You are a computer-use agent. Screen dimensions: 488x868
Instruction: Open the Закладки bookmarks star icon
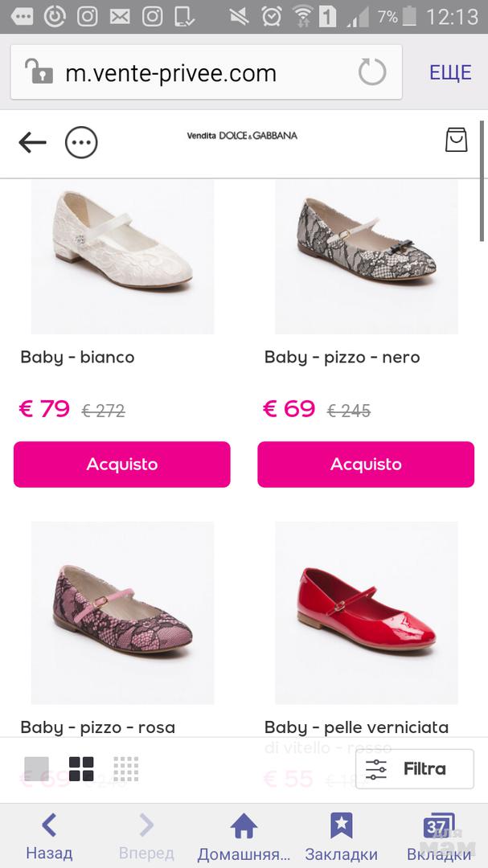341,825
